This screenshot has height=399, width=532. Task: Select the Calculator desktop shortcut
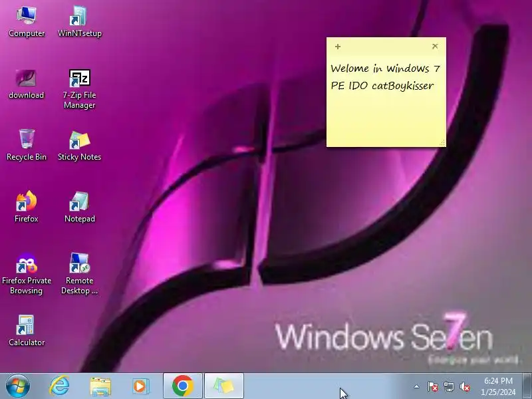pyautogui.click(x=27, y=331)
